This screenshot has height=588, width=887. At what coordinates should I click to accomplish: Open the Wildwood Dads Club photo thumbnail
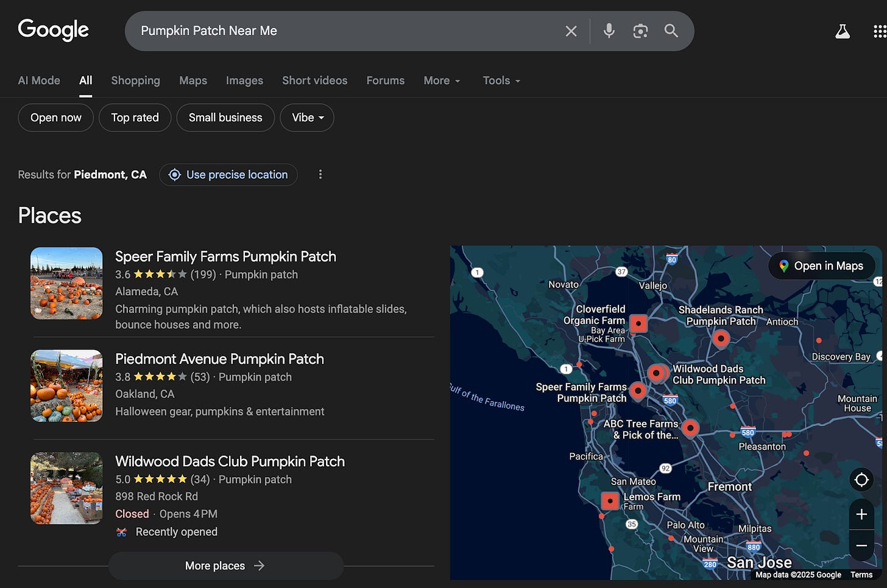66,488
